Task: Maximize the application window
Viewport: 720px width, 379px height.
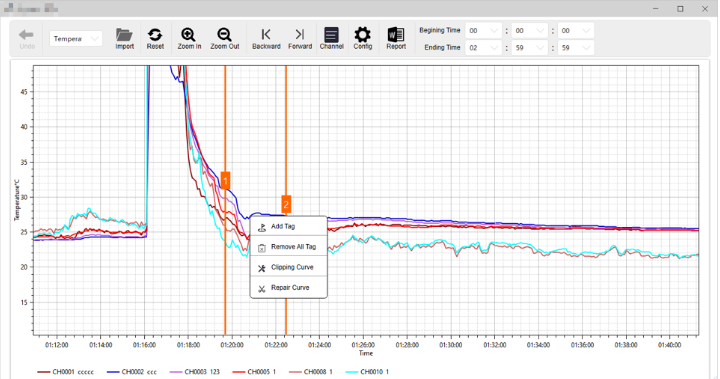Action: coord(681,8)
